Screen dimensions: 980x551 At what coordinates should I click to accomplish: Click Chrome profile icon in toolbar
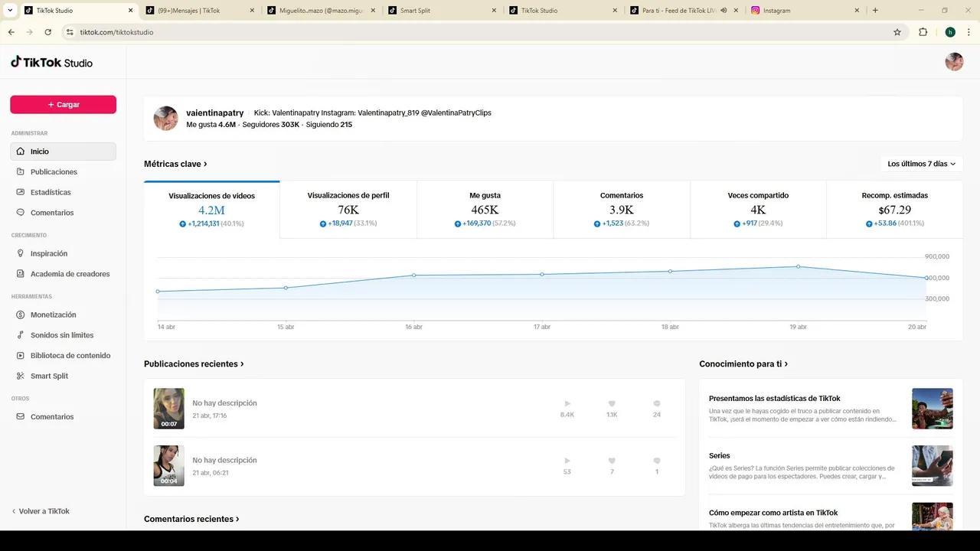(950, 32)
